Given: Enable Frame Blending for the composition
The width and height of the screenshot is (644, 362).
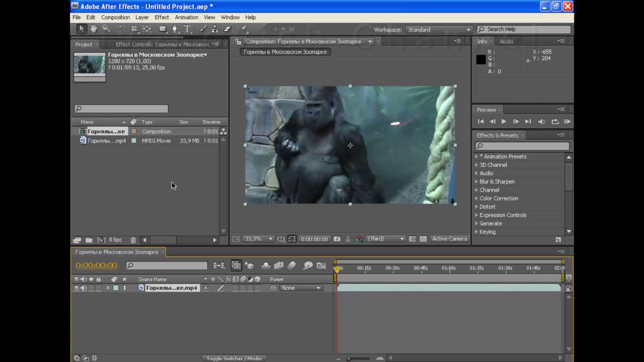Looking at the screenshot, I should (x=278, y=265).
